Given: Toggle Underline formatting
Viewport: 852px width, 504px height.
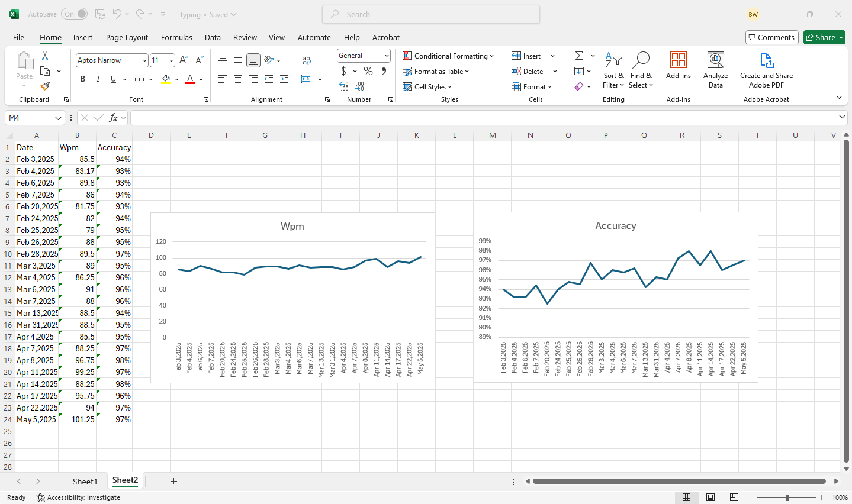Looking at the screenshot, I should point(113,79).
